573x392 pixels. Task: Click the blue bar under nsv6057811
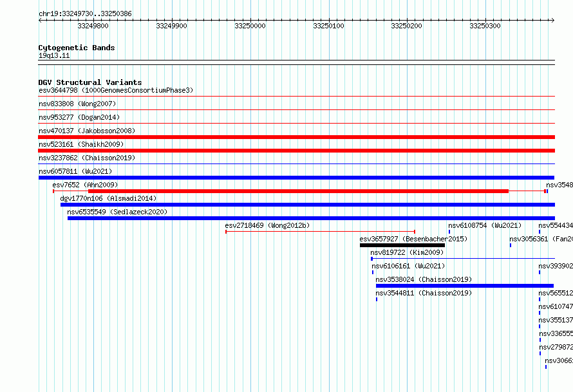pyautogui.click(x=296, y=178)
